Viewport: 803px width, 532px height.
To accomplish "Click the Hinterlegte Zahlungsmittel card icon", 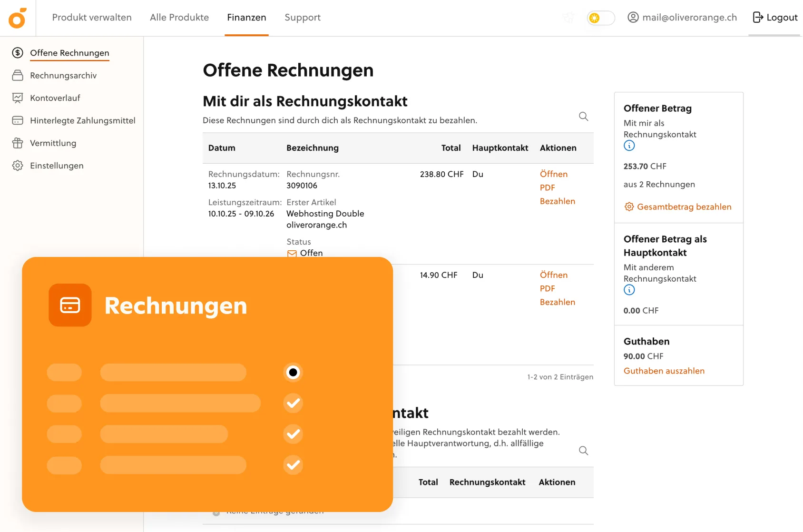I will pyautogui.click(x=18, y=120).
